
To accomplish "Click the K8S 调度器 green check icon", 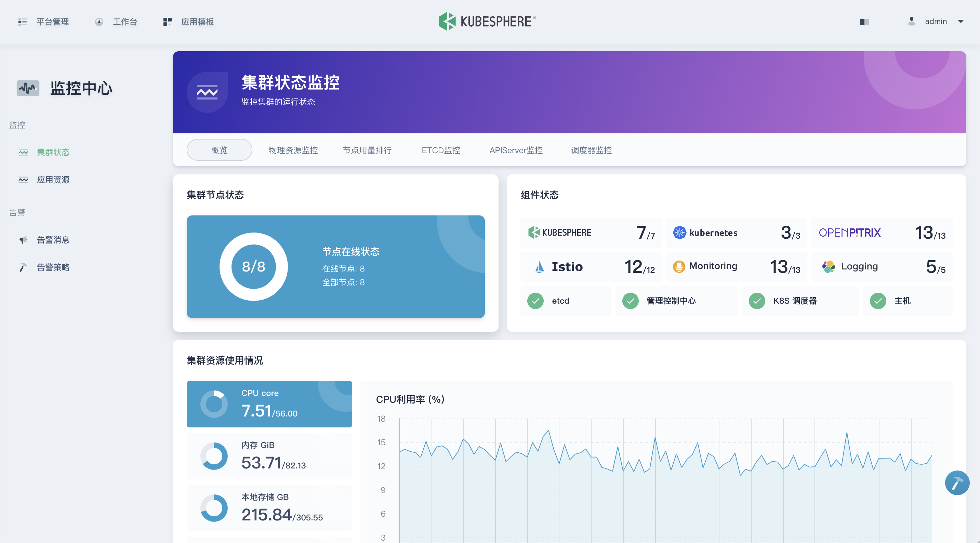I will coord(757,301).
